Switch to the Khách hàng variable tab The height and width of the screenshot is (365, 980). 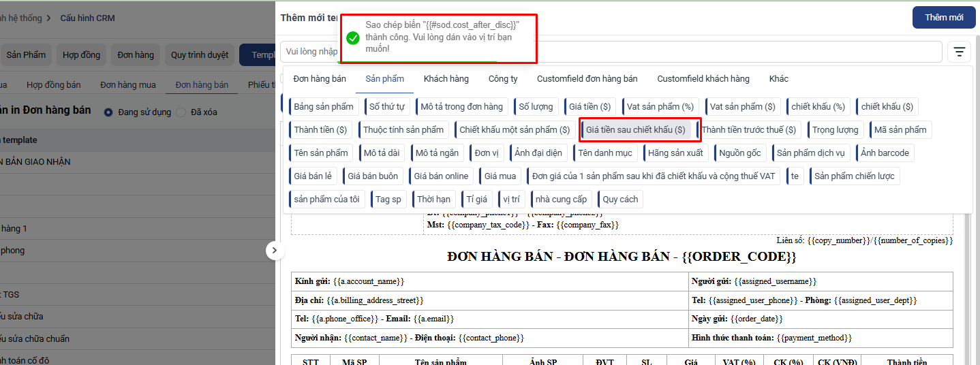coord(446,79)
